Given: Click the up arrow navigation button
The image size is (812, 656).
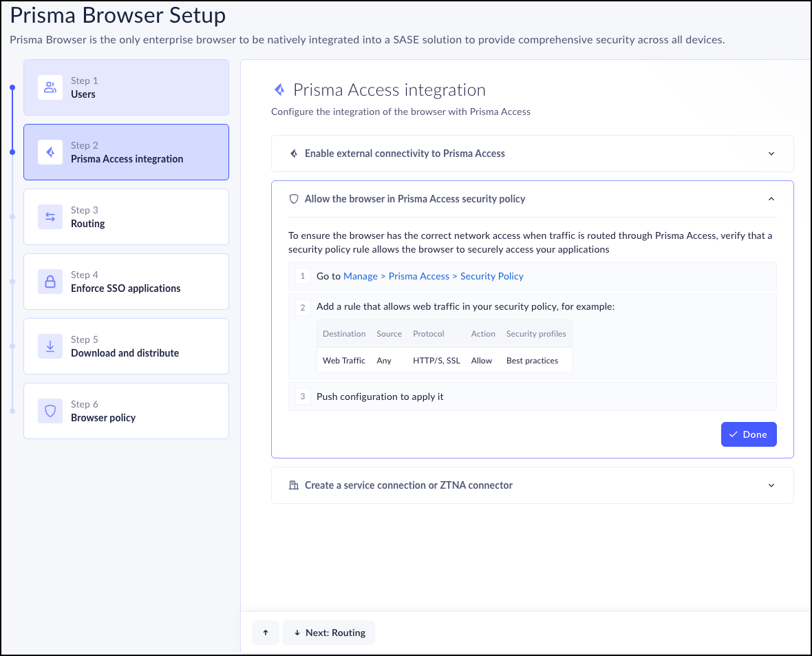Looking at the screenshot, I should click(266, 633).
